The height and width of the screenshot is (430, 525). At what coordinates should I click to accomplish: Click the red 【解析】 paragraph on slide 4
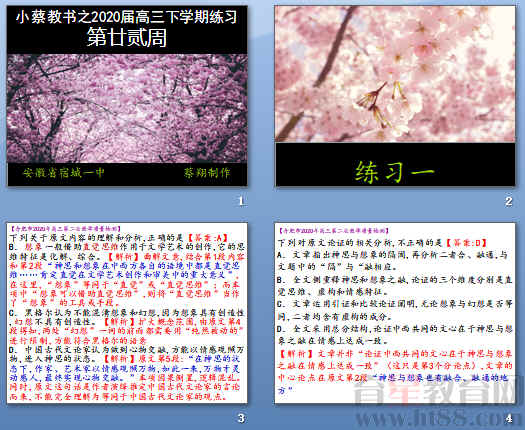pyautogui.click(x=395, y=372)
